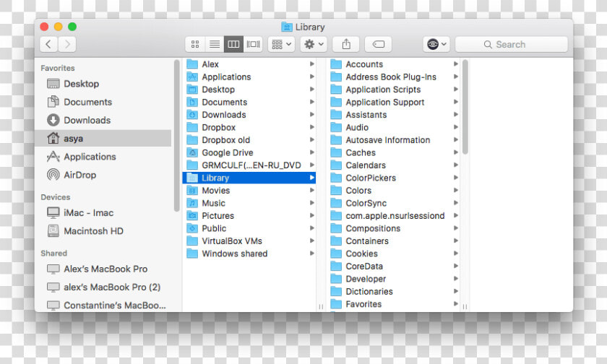Select the CoreData folder
The width and height of the screenshot is (607, 364).
point(394,266)
